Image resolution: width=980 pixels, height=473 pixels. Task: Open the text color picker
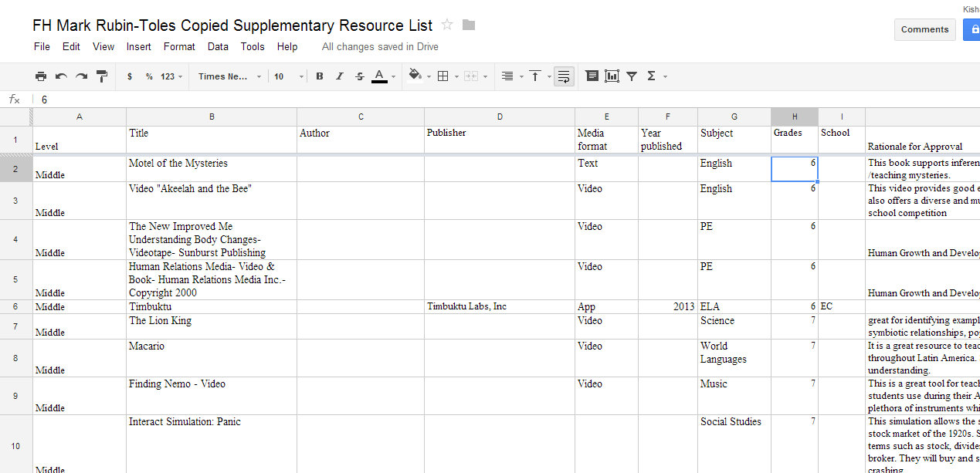click(379, 76)
